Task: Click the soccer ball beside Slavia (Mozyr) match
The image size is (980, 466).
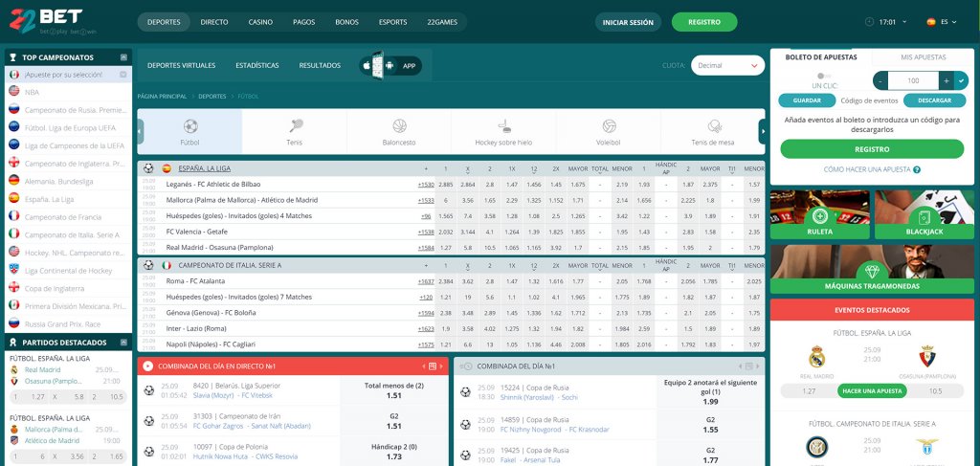Action: coord(148,390)
